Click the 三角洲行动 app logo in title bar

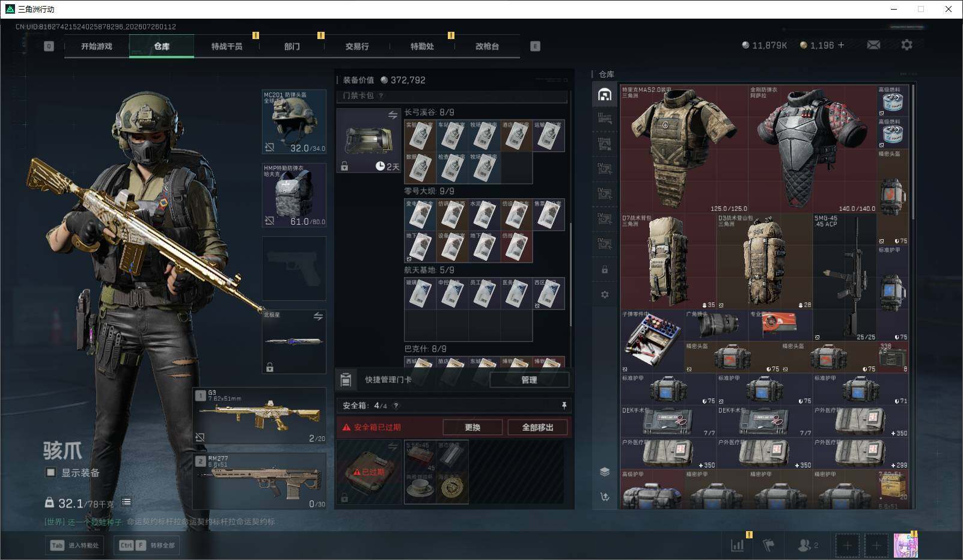tap(10, 9)
